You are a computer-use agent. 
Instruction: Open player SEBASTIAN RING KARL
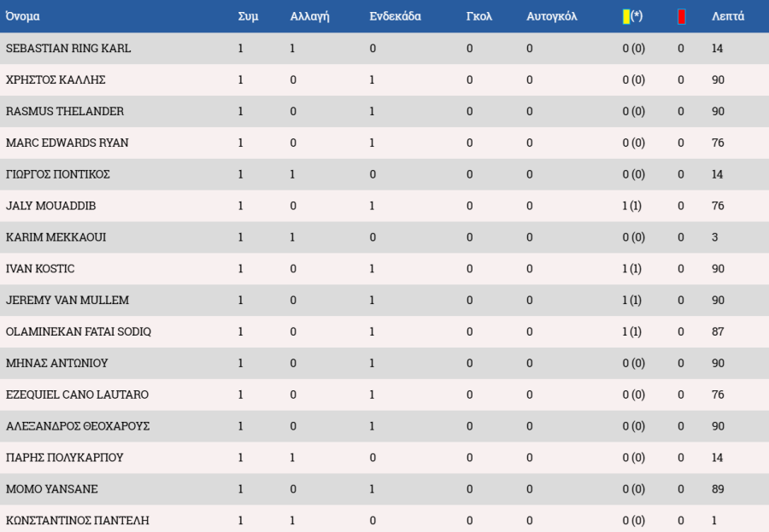point(68,49)
